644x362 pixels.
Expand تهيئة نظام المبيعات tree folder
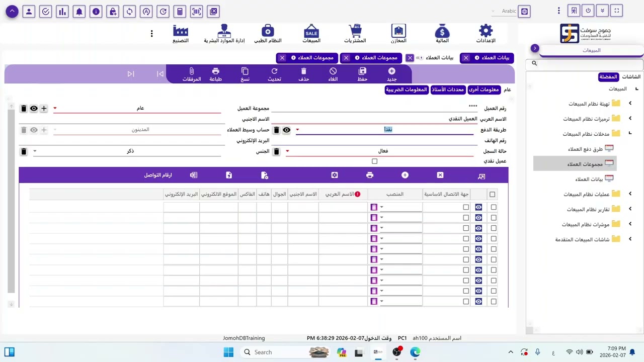tap(630, 104)
